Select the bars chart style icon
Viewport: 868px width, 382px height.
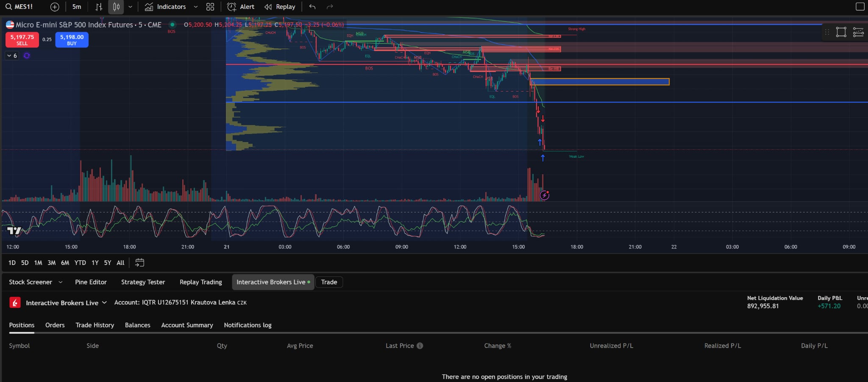pos(99,7)
